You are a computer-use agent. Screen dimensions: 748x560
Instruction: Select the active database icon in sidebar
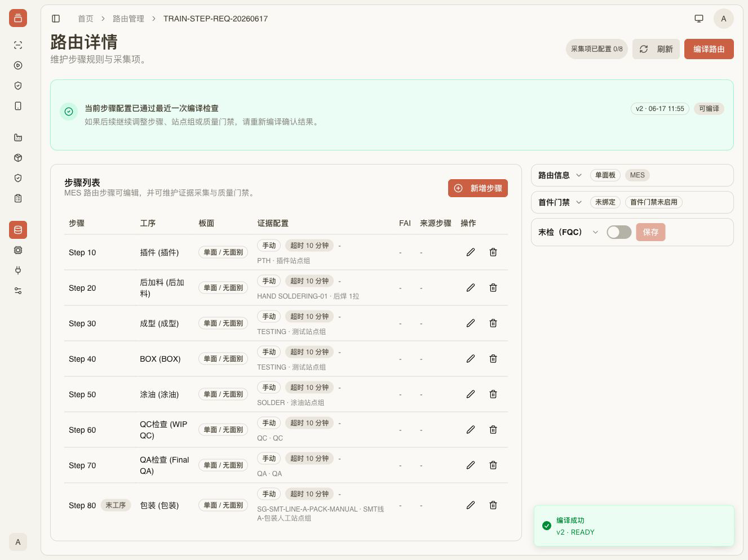click(18, 230)
